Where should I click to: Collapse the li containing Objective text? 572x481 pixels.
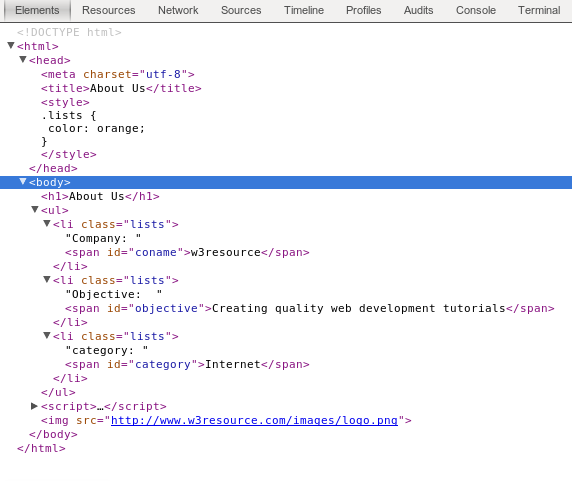point(47,280)
